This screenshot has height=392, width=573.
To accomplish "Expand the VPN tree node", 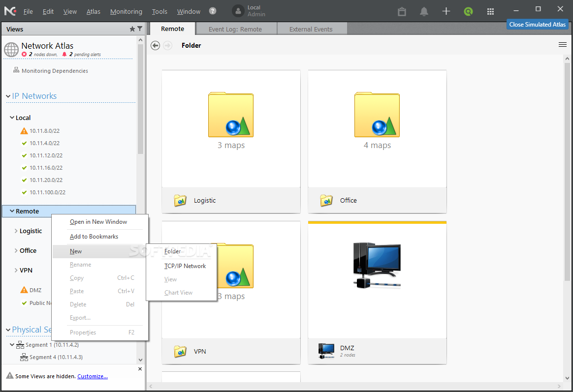I will coord(16,270).
